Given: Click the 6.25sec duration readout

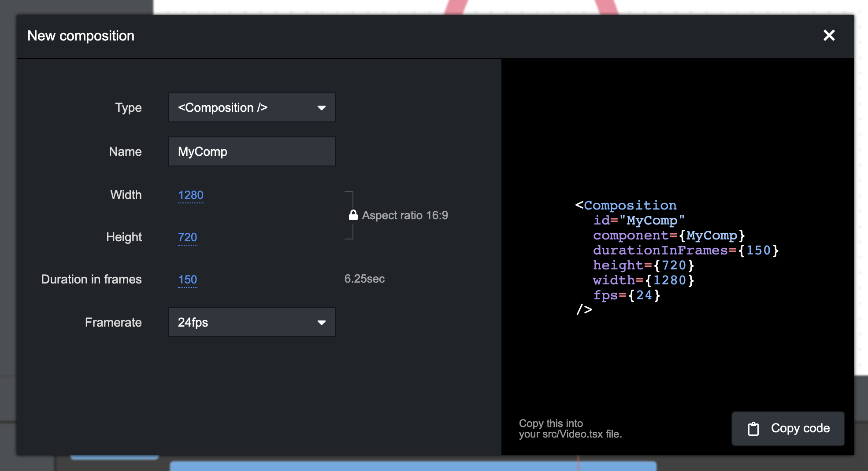Looking at the screenshot, I should pos(364,279).
